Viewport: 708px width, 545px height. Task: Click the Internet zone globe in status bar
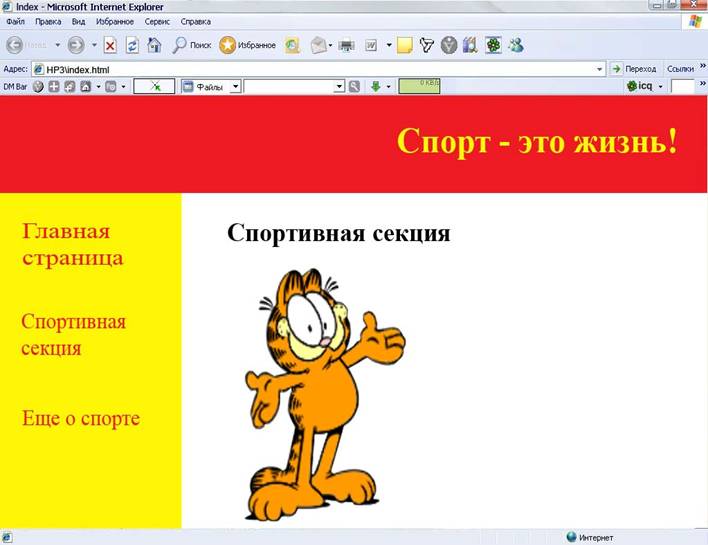point(571,536)
